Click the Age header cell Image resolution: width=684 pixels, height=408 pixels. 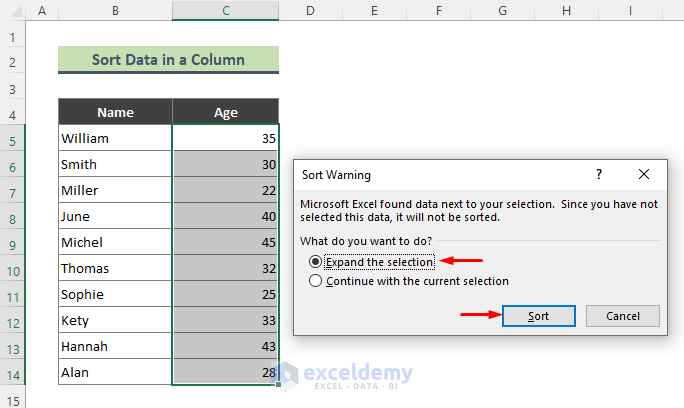(x=226, y=112)
